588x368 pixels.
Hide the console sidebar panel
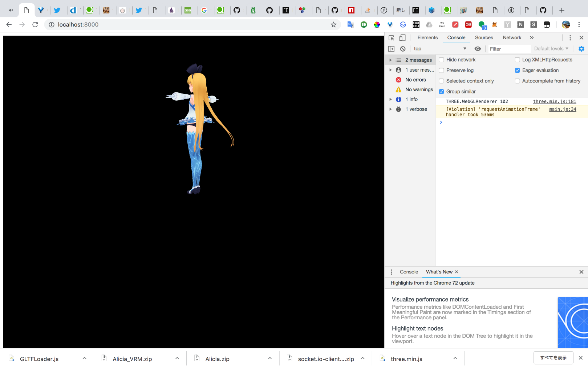[391, 49]
